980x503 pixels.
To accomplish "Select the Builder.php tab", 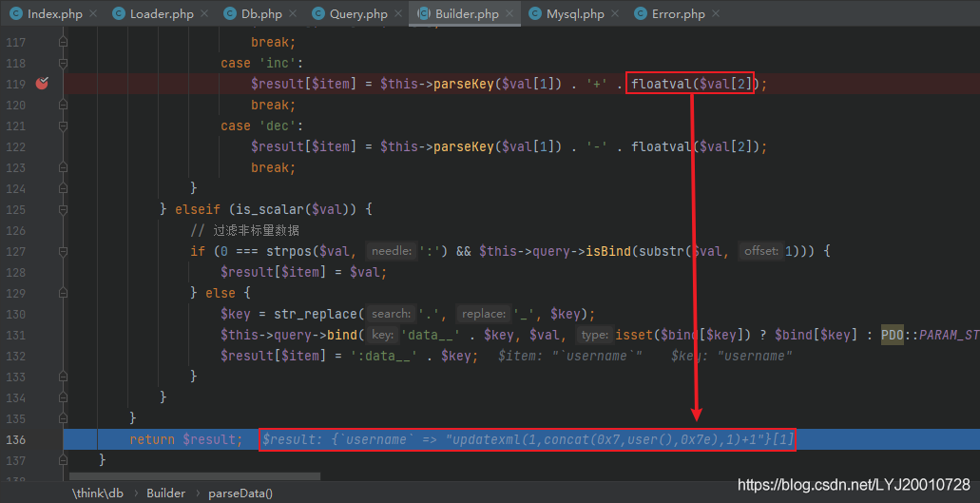I will point(465,13).
